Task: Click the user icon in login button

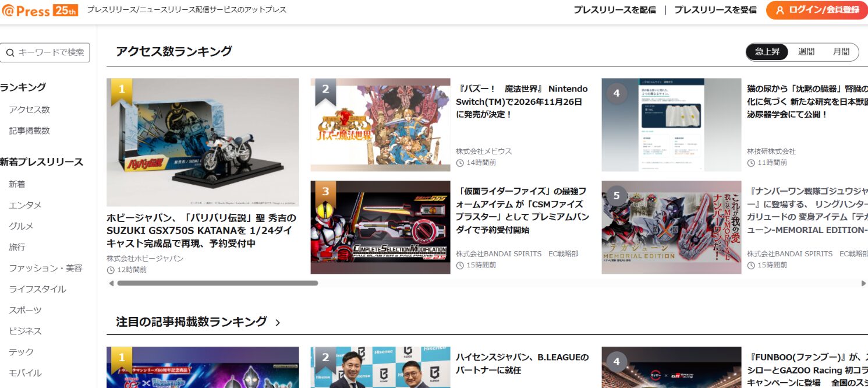Action: [780, 10]
